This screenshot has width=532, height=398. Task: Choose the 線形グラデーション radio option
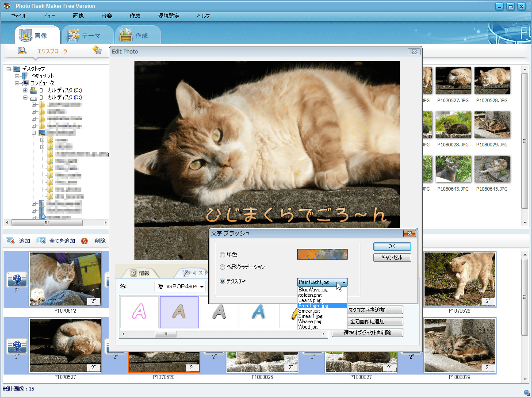click(222, 267)
